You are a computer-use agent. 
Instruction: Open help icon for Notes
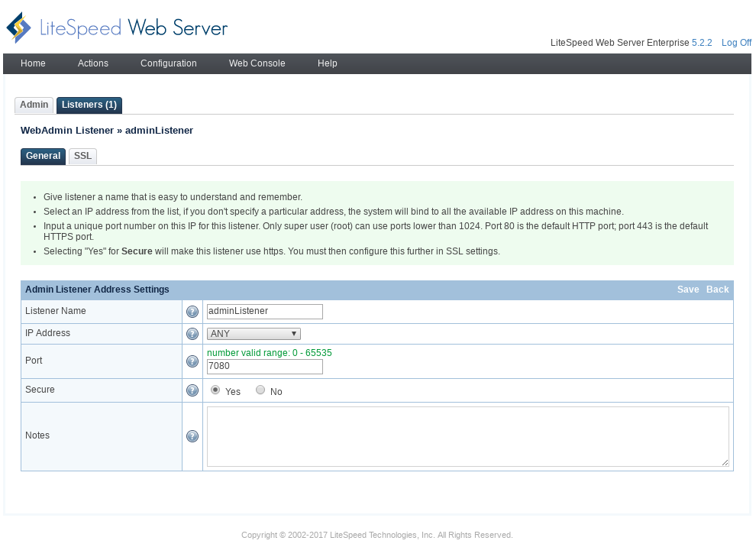tap(192, 436)
